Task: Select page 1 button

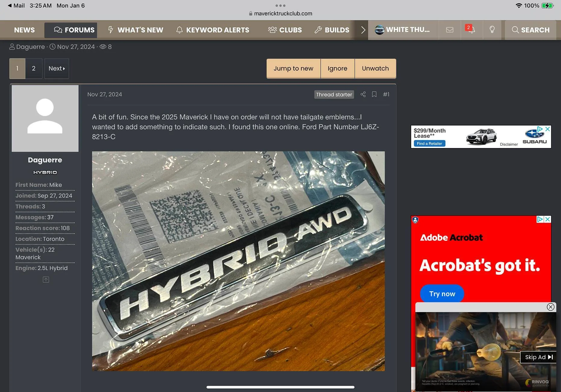Action: click(17, 68)
